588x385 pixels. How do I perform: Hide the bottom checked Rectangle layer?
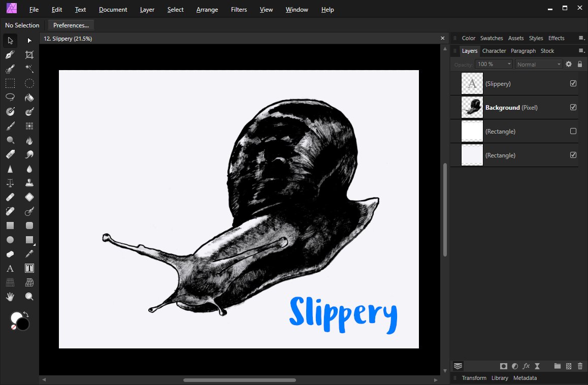tap(573, 155)
